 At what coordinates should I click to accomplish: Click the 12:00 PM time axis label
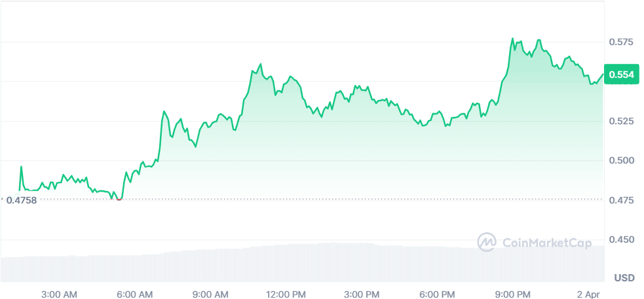[x=286, y=295]
